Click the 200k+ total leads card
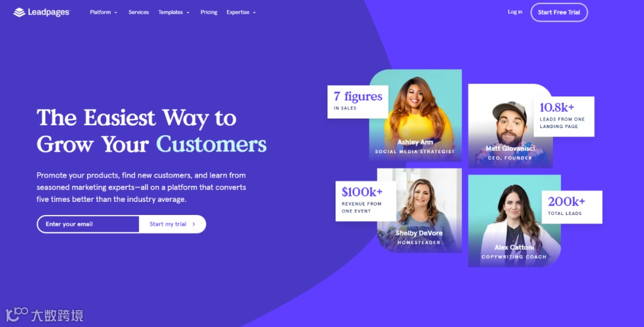Image resolution: width=644 pixels, height=327 pixels. point(572,207)
